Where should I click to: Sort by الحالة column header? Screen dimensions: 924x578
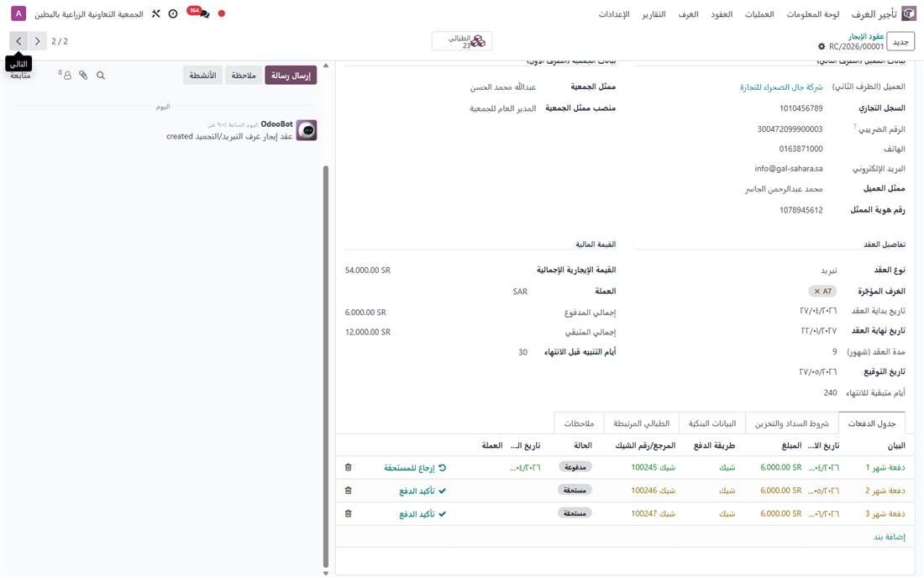pyautogui.click(x=582, y=445)
